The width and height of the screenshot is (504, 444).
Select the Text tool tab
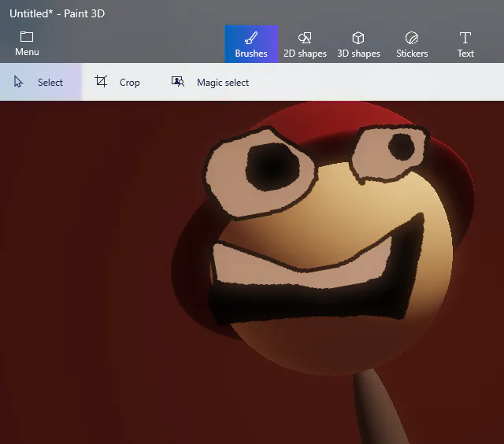pos(465,44)
